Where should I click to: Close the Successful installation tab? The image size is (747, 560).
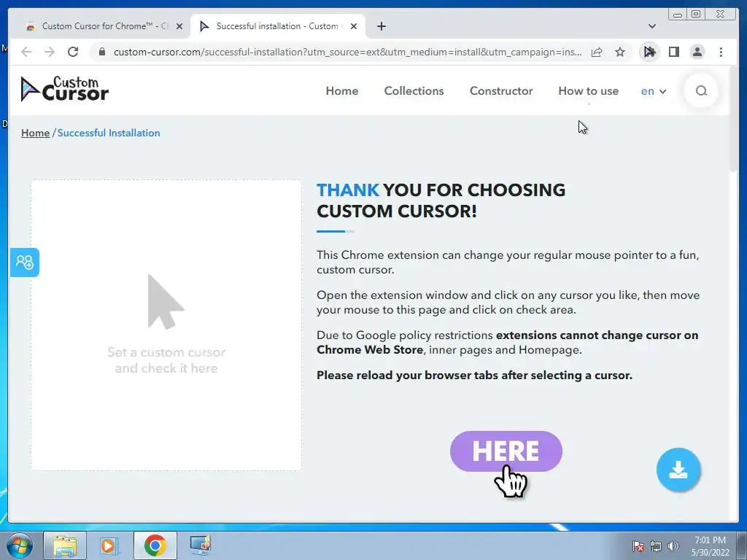[354, 26]
